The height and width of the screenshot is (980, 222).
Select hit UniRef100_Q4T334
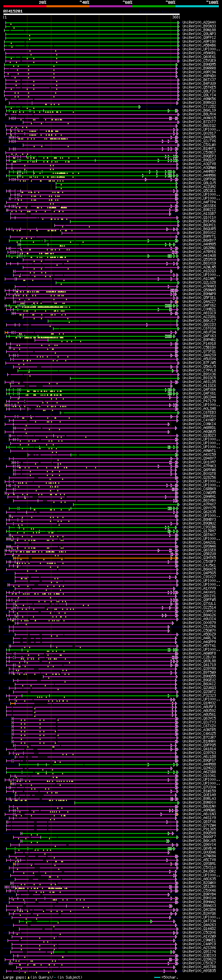199,921
